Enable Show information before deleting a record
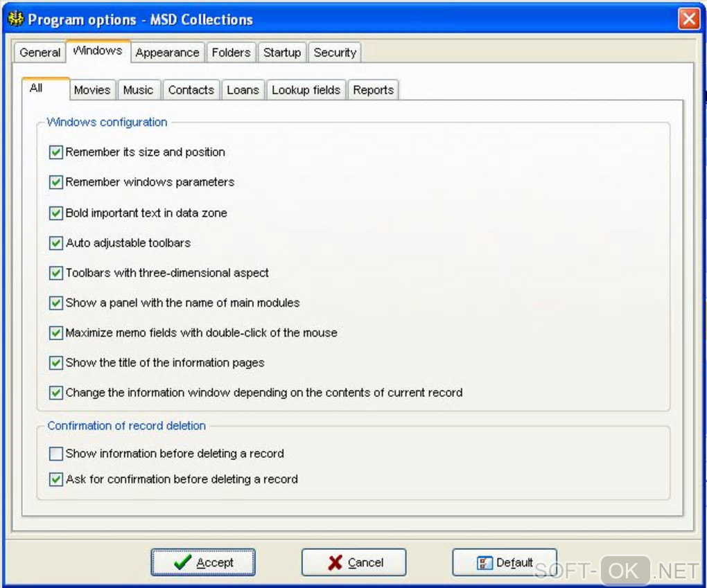The width and height of the screenshot is (707, 588). (56, 454)
